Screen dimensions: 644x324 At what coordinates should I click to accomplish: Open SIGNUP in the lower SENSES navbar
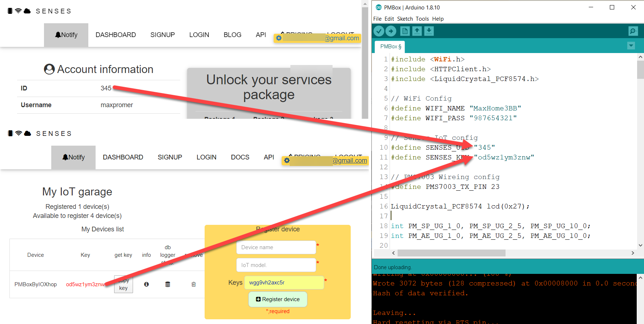tap(170, 157)
